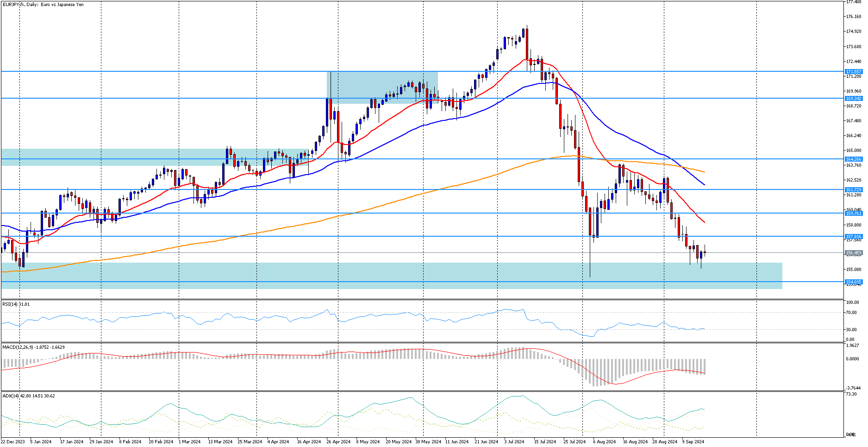
Task: Click the 11 Jun 2024 date label
Action: [x=457, y=442]
